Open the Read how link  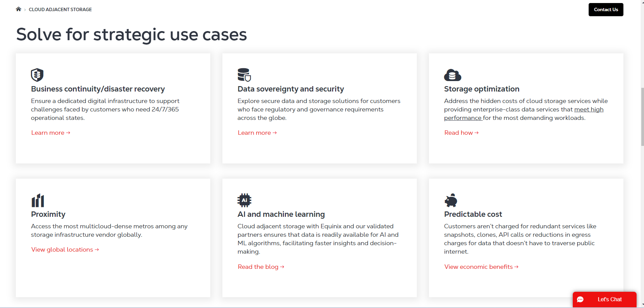click(461, 133)
